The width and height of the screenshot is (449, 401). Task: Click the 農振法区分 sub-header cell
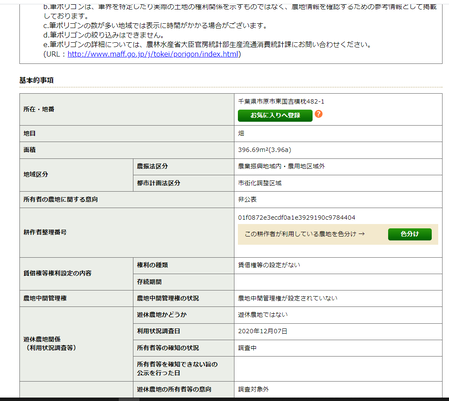coord(184,166)
